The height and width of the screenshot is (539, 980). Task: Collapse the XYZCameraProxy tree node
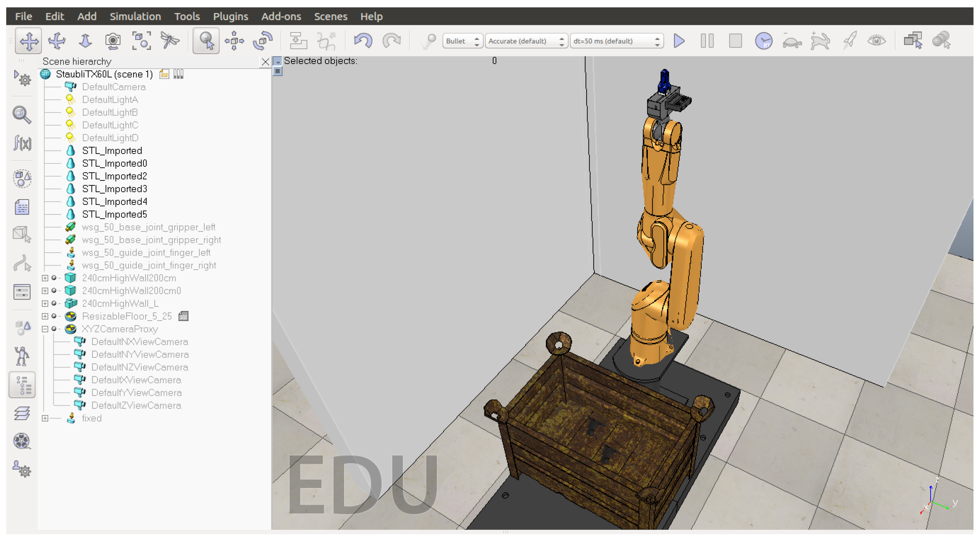coord(45,329)
